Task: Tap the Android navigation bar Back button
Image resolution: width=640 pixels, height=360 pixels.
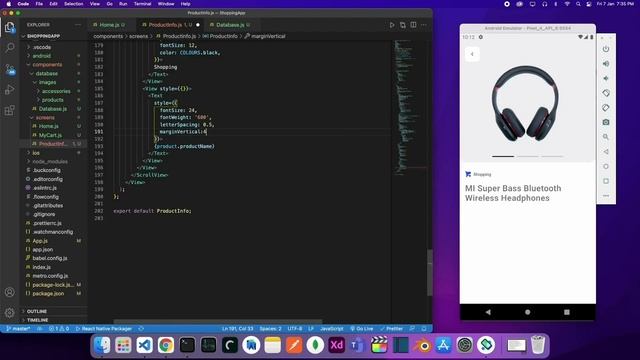Action: tap(488, 312)
